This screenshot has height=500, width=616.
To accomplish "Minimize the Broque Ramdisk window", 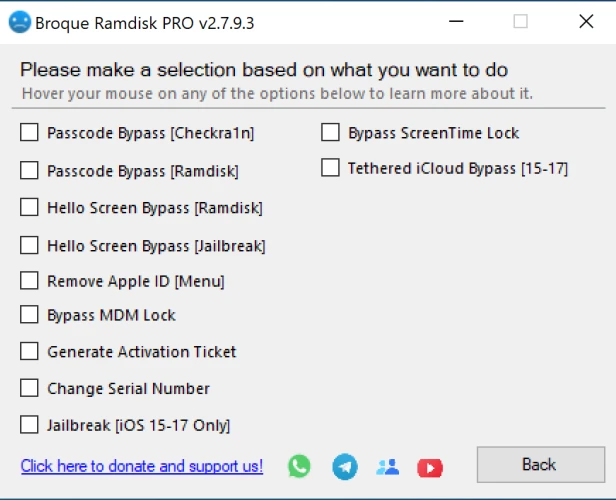I will (456, 22).
